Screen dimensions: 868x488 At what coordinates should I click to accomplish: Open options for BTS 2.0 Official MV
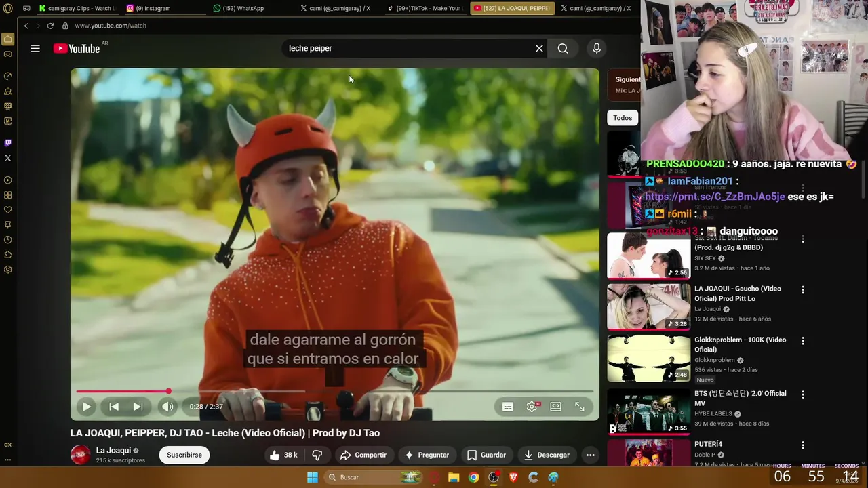(x=803, y=394)
